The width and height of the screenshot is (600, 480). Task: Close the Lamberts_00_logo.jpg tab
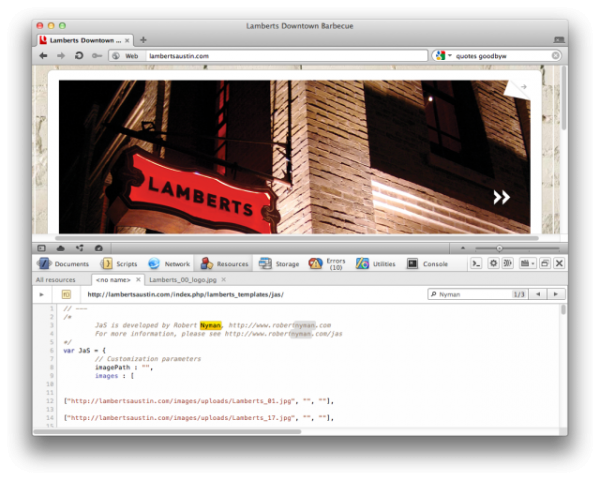[x=223, y=280]
